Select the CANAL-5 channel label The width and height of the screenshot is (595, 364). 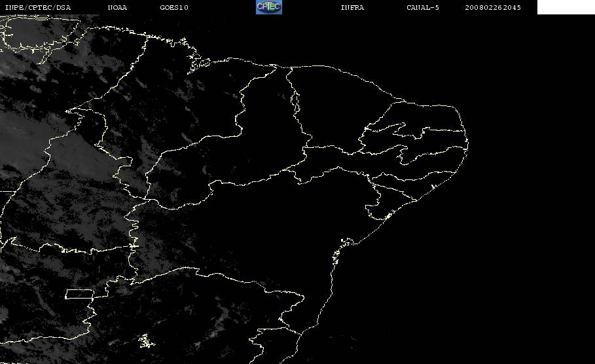pyautogui.click(x=423, y=7)
